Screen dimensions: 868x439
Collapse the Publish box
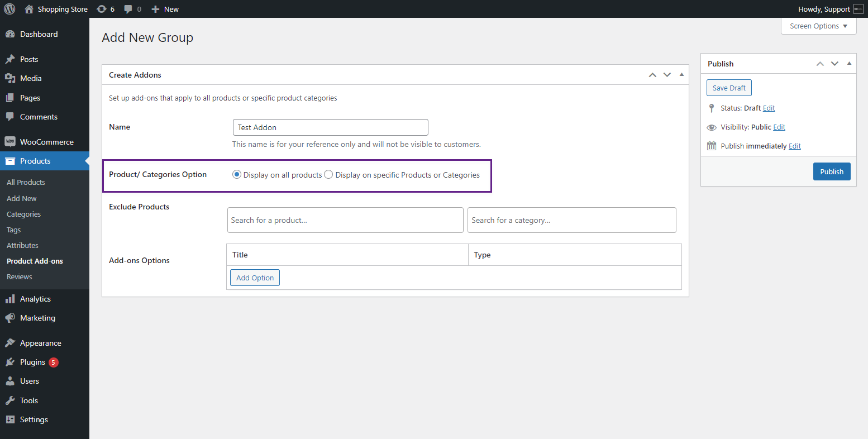849,64
